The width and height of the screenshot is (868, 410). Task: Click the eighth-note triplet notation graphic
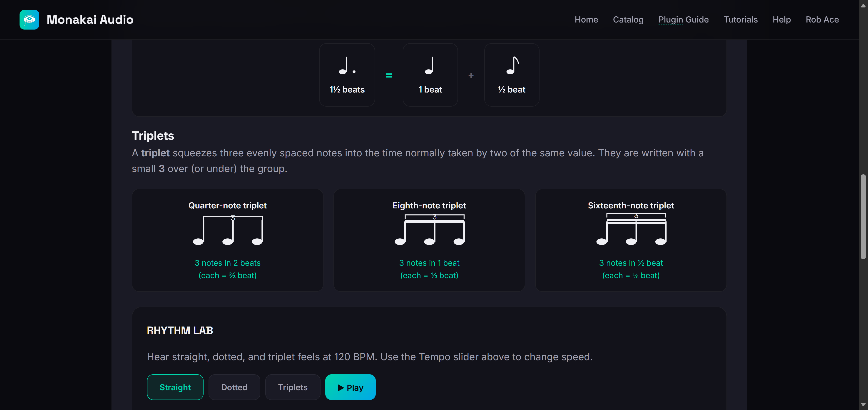click(430, 230)
